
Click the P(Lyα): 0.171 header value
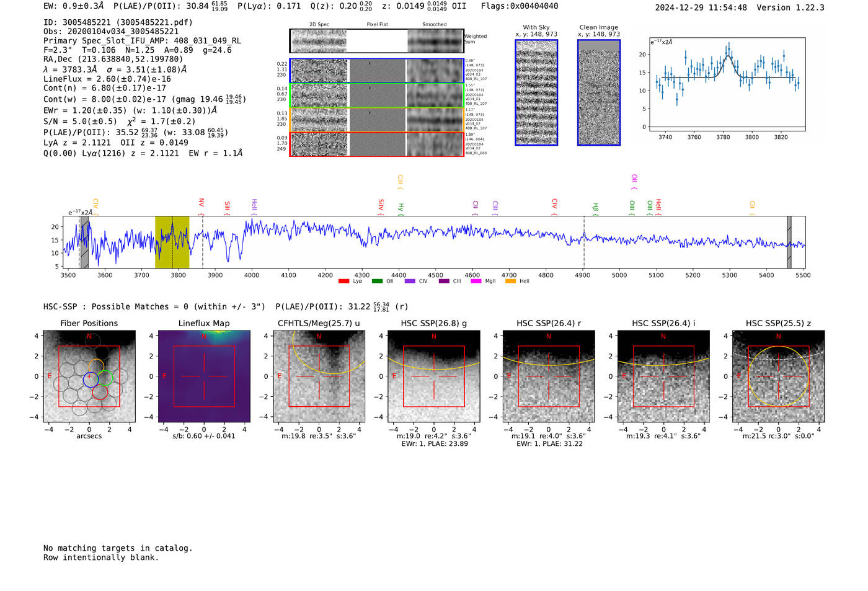pyautogui.click(x=269, y=6)
